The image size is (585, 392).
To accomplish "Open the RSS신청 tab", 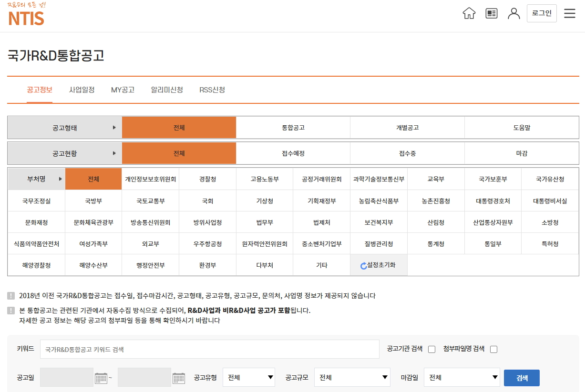I will [x=212, y=90].
